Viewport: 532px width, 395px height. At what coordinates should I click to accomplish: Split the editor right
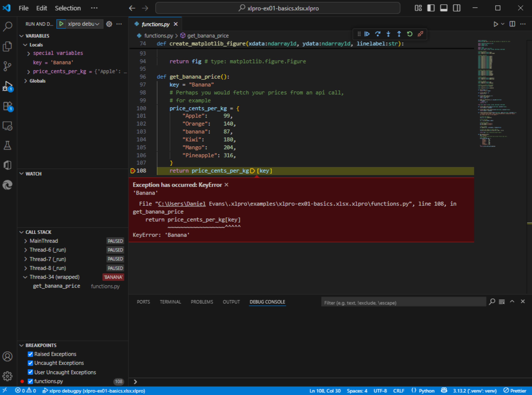(512, 24)
